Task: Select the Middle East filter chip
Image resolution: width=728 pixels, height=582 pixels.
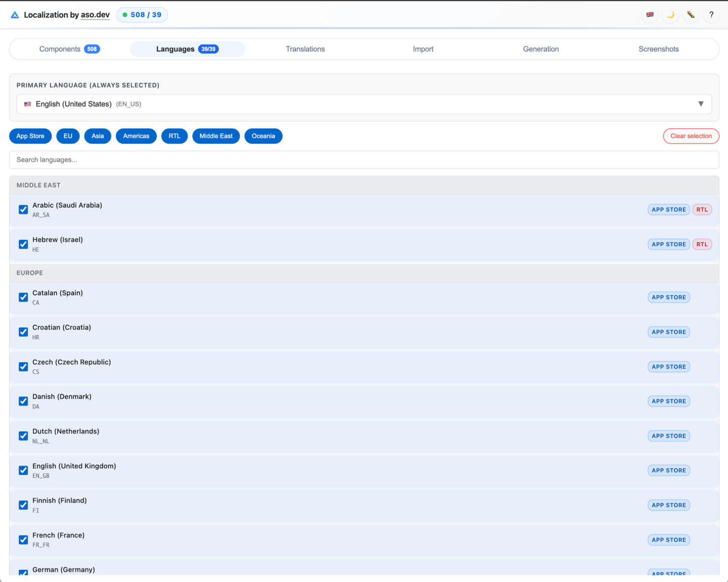Action: pyautogui.click(x=216, y=136)
